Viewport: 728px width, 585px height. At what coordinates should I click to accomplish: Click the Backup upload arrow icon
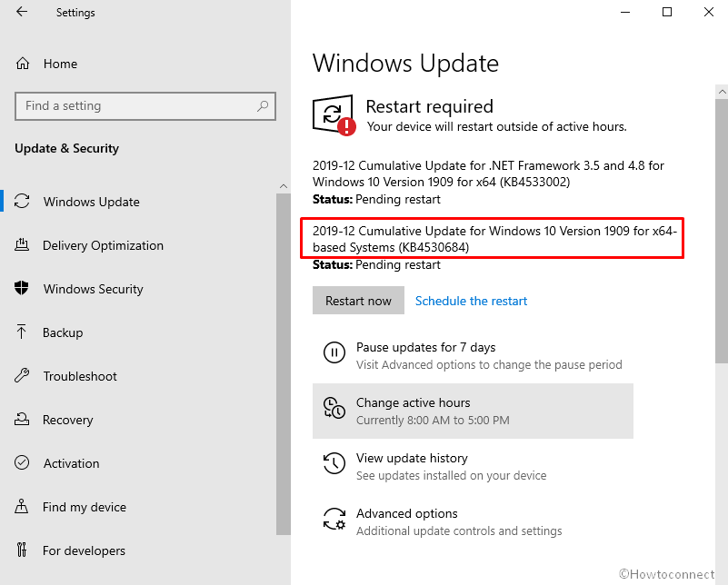(x=21, y=332)
